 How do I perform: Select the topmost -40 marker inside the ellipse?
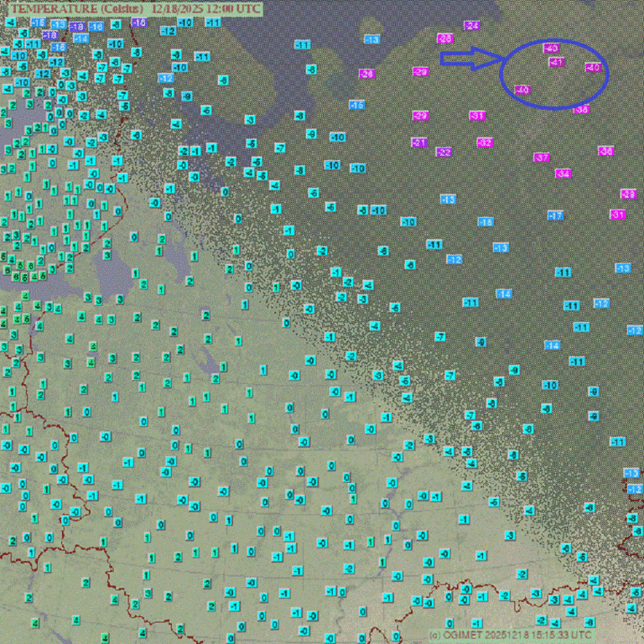click(551, 48)
